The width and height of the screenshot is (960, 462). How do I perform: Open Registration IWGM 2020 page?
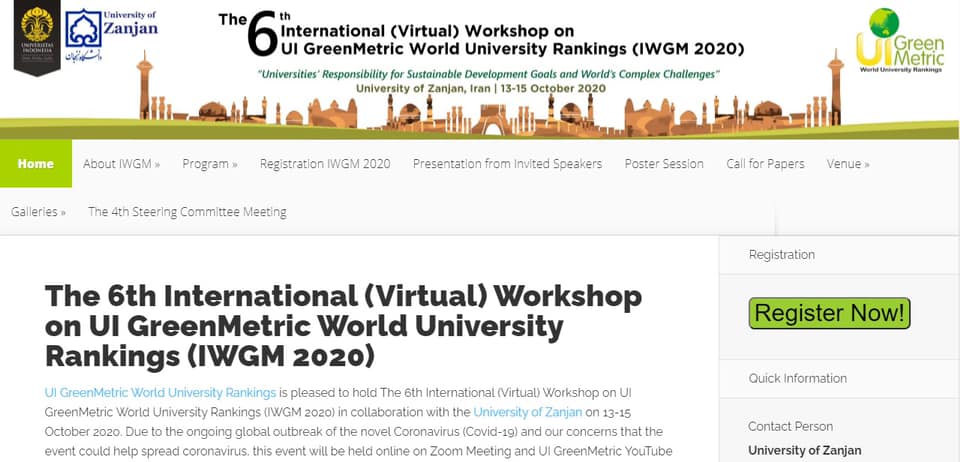(325, 163)
